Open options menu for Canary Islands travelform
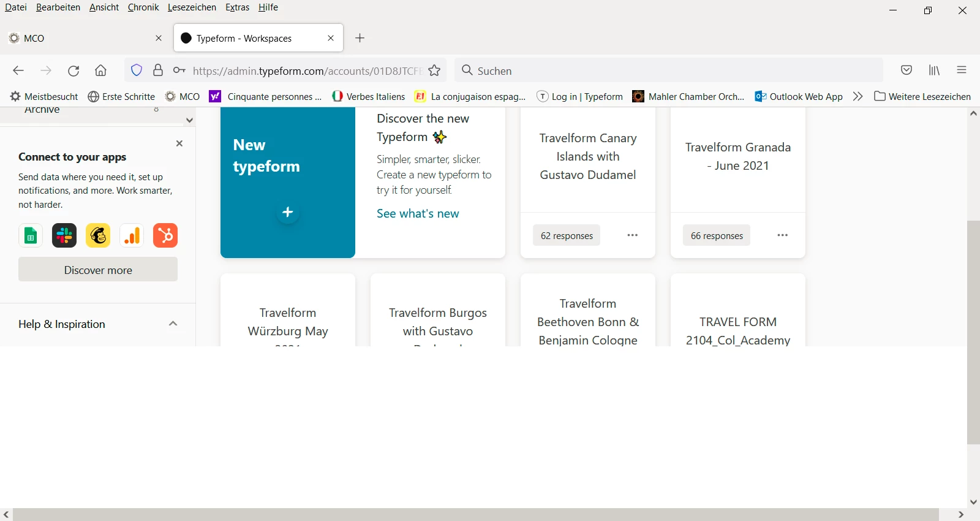Viewport: 980px width, 521px height. click(x=633, y=235)
